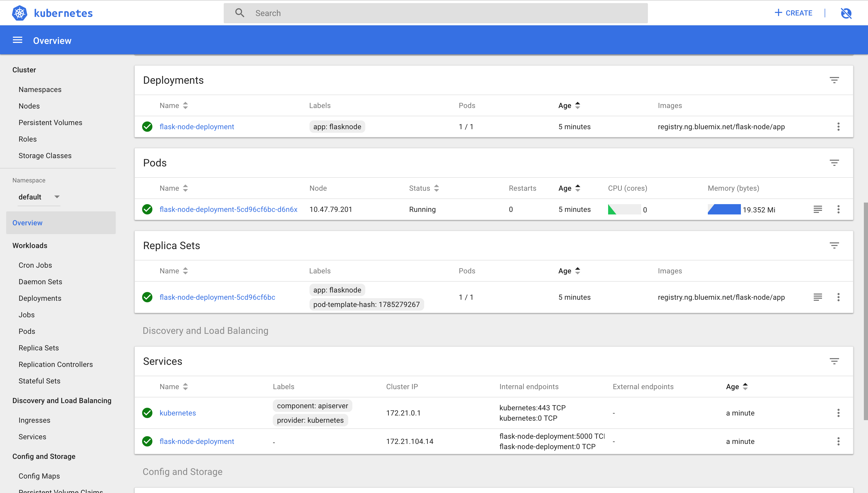Open the filter icon in the Deployments card
Viewport: 868px width, 493px height.
[x=834, y=80]
